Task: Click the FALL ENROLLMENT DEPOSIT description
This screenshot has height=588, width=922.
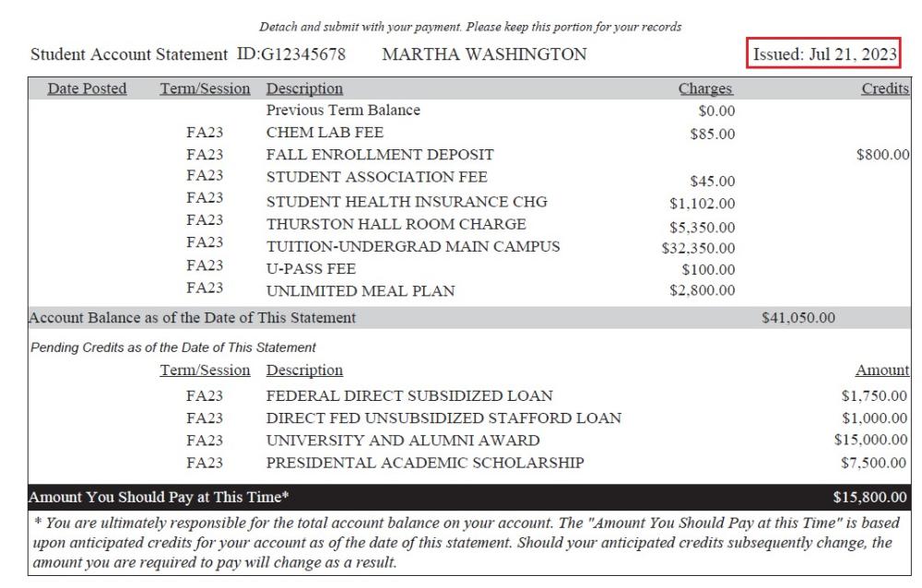Action: tap(380, 155)
